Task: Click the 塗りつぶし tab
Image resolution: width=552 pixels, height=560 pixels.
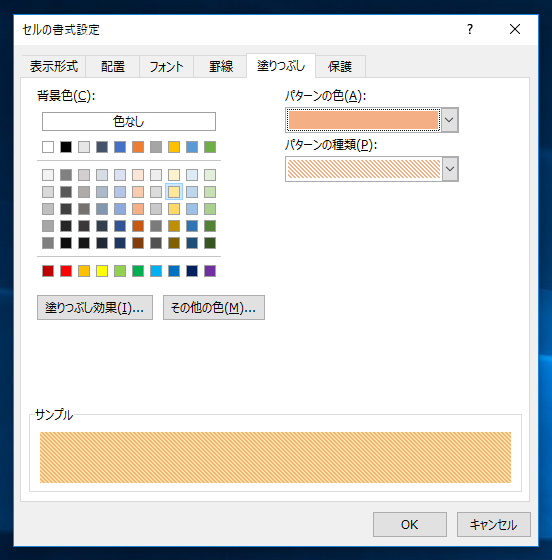Action: point(281,66)
